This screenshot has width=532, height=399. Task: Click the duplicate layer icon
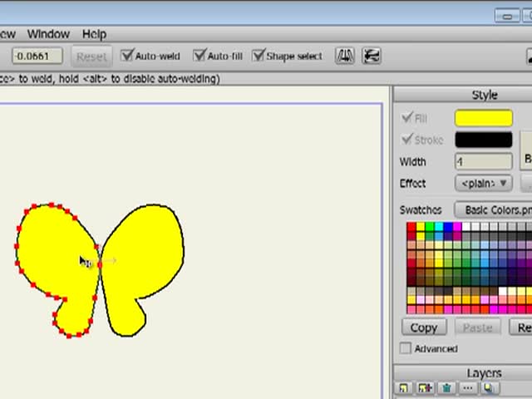[425, 388]
